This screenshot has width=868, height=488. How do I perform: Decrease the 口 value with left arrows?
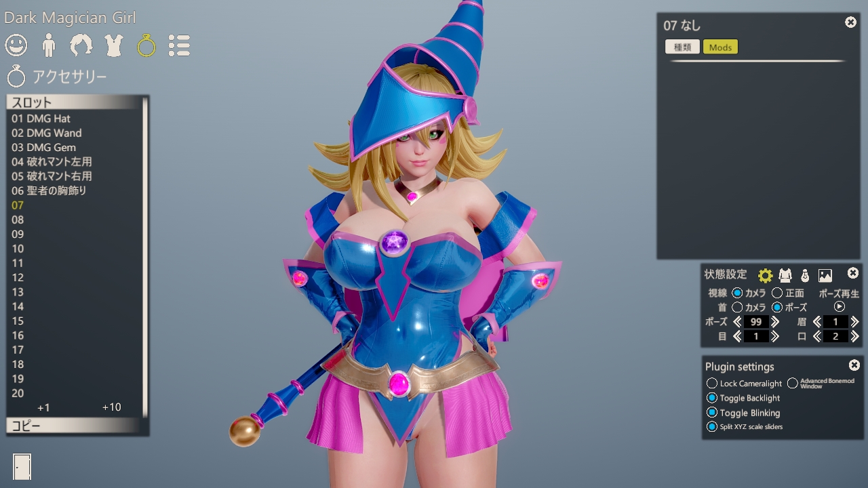[x=816, y=336]
